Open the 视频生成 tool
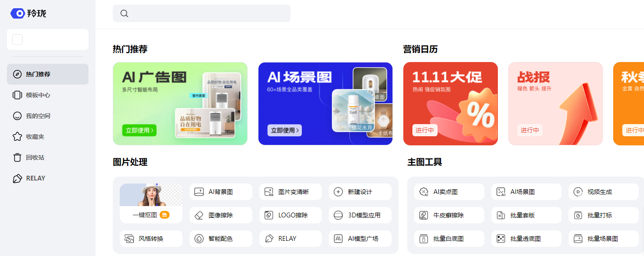 tap(604, 192)
